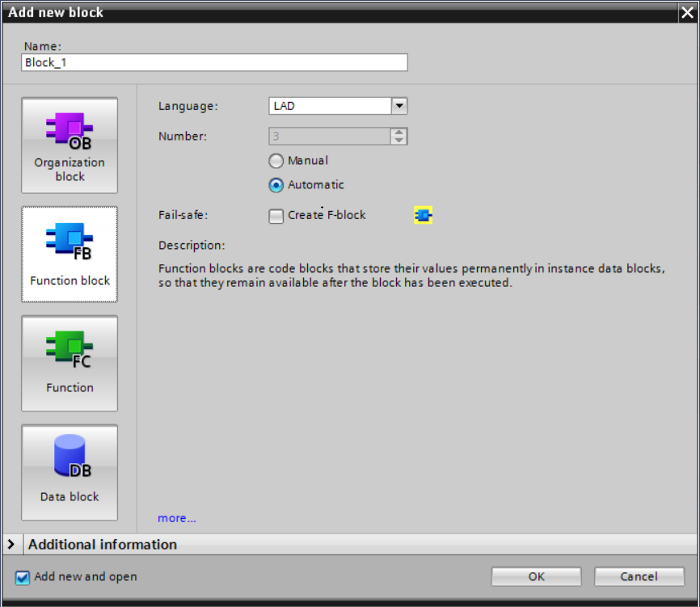The width and height of the screenshot is (700, 607).
Task: Uncheck Add new and open
Action: [x=23, y=578]
